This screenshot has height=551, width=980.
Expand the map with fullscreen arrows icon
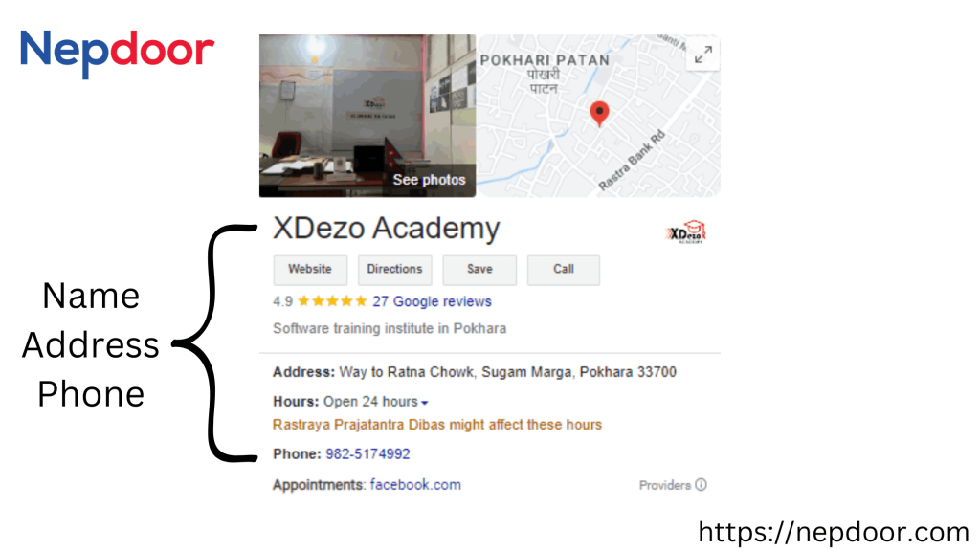703,55
